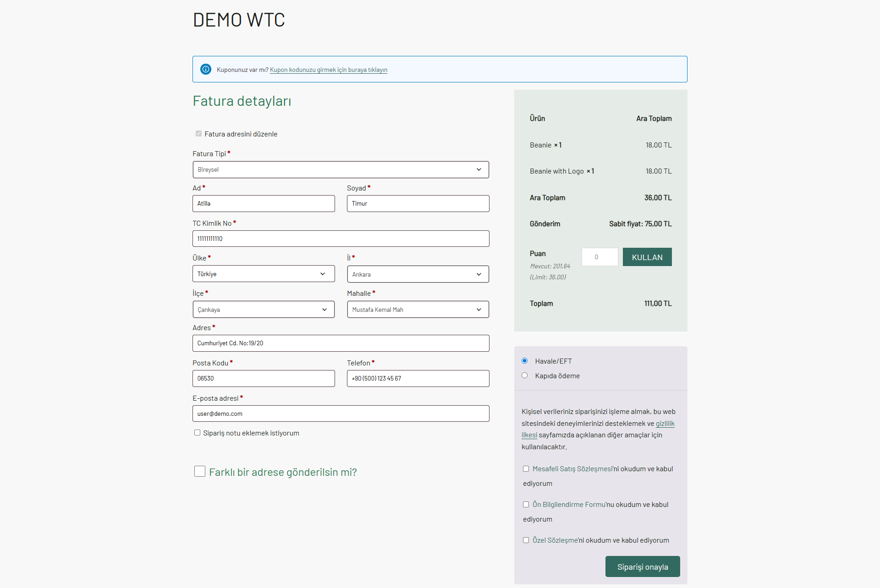The height and width of the screenshot is (588, 880).
Task: Open the İl province dropdown showing Ankara
Action: [x=418, y=274]
